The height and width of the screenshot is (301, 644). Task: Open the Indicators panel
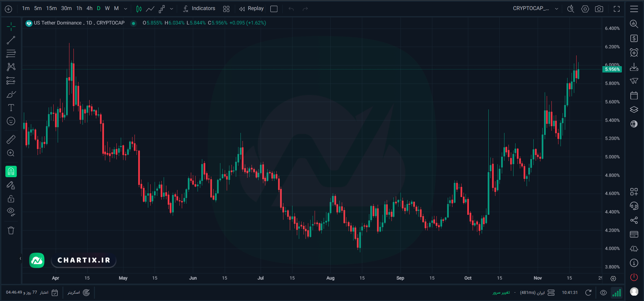[x=199, y=9]
